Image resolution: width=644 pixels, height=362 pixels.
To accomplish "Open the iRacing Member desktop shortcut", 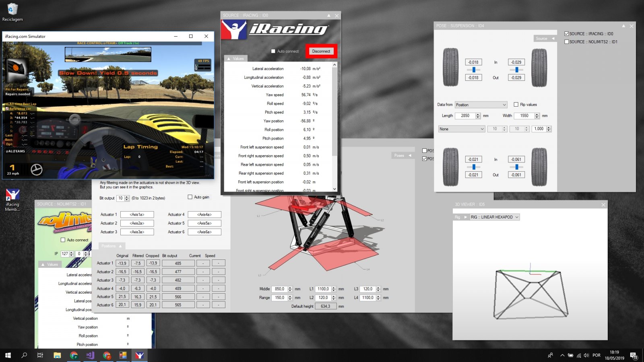I will 12,200.
